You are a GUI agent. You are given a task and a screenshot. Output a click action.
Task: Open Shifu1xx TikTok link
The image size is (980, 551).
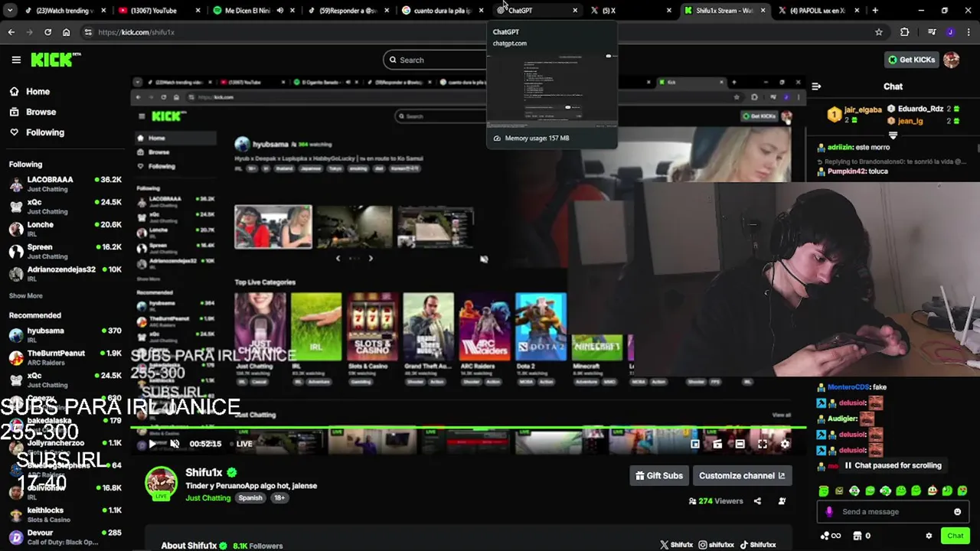click(758, 545)
